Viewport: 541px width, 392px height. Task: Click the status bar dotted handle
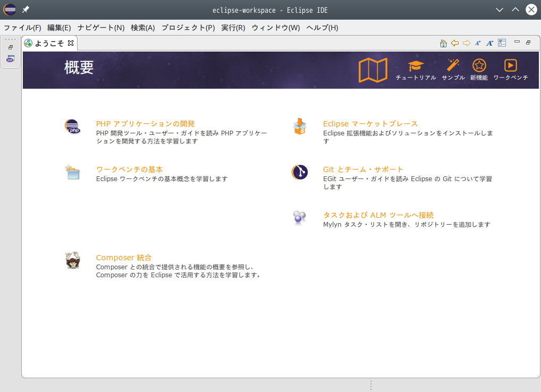pyautogui.click(x=371, y=385)
